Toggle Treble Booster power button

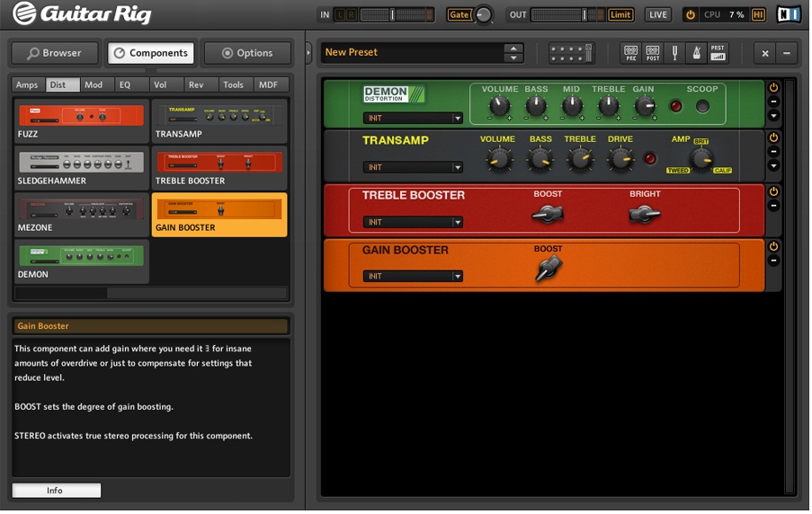tap(773, 191)
